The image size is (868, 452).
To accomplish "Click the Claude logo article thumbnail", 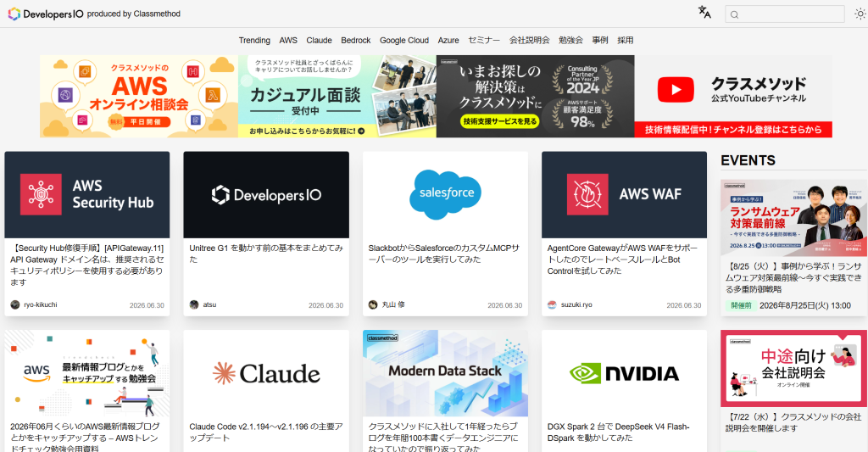I will [x=266, y=373].
